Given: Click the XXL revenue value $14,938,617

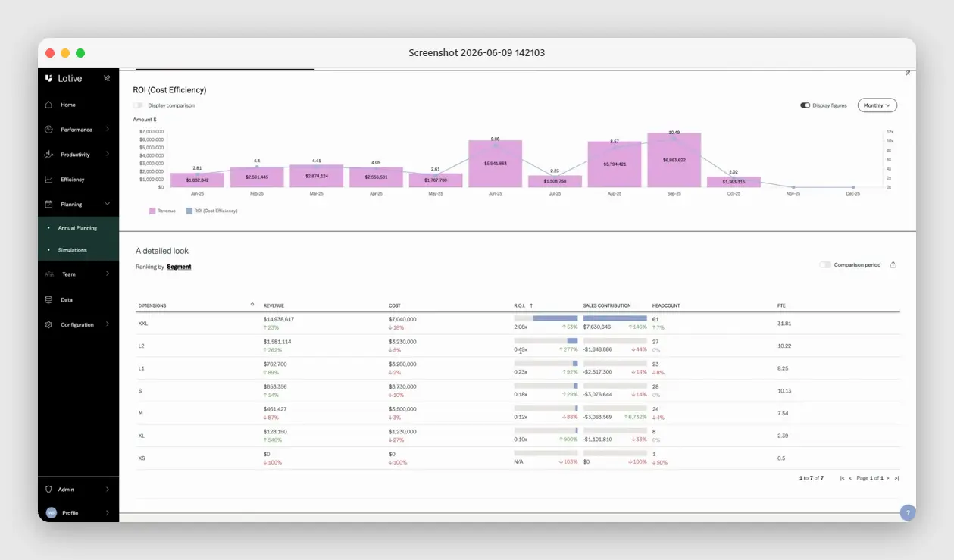Looking at the screenshot, I should (279, 319).
